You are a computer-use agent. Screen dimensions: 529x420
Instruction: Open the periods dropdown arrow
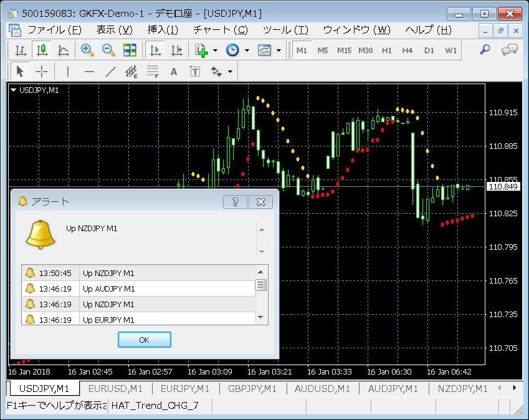click(x=247, y=50)
